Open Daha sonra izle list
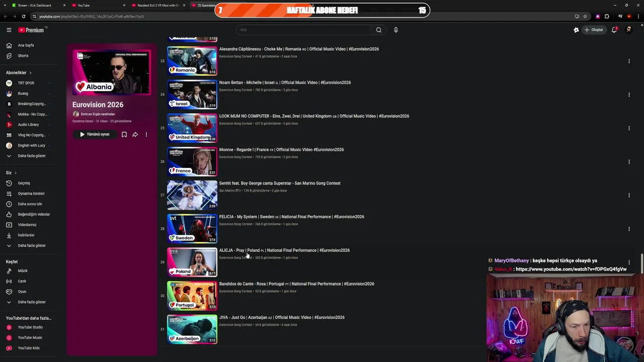 30,204
